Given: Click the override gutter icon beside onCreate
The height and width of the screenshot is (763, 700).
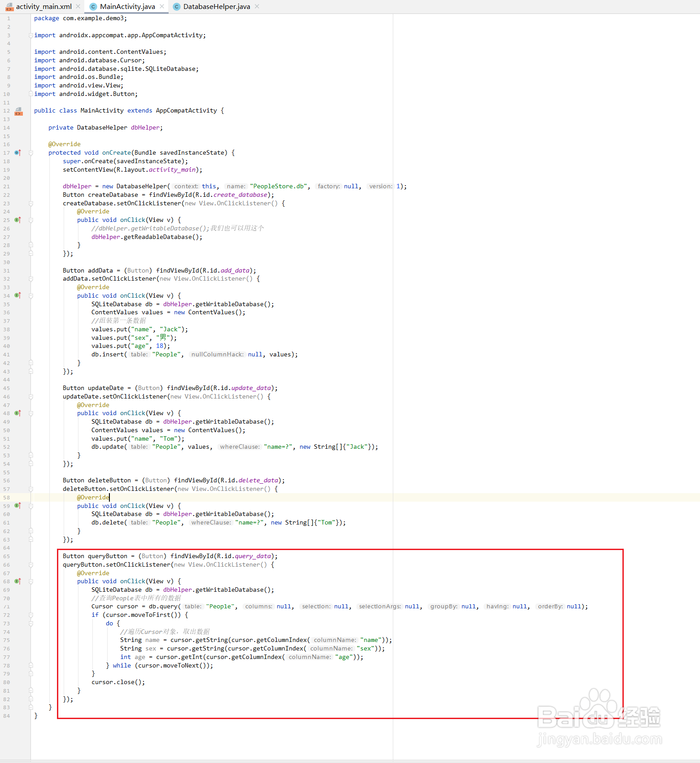Looking at the screenshot, I should click(x=17, y=153).
